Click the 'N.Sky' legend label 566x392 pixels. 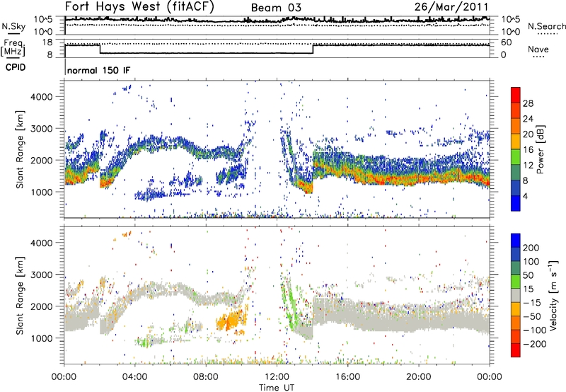click(13, 26)
